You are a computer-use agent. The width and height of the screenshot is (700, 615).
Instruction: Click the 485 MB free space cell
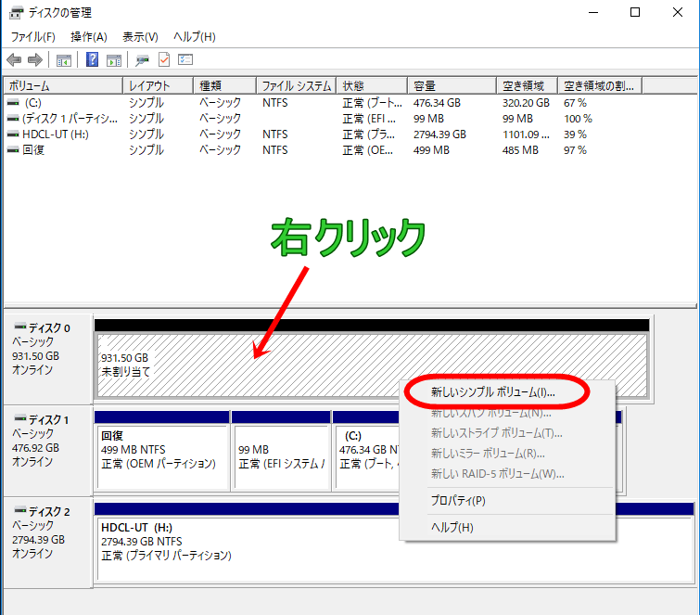(x=520, y=149)
